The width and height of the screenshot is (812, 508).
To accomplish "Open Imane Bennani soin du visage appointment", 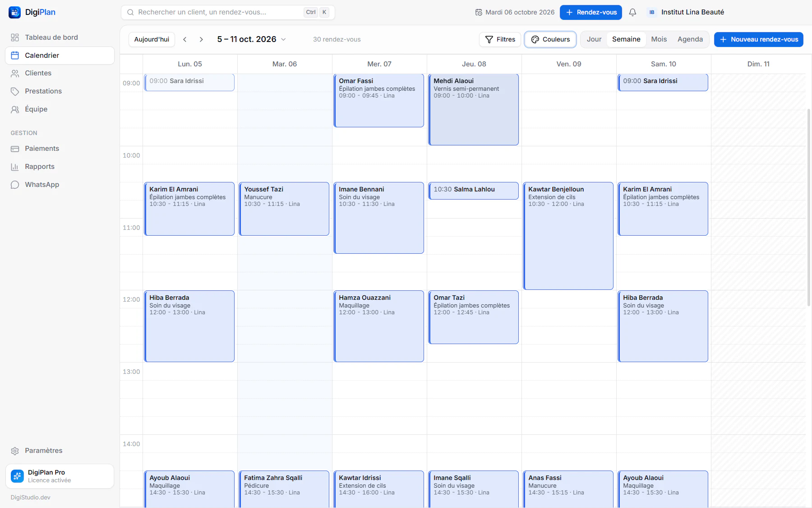I will pyautogui.click(x=379, y=218).
